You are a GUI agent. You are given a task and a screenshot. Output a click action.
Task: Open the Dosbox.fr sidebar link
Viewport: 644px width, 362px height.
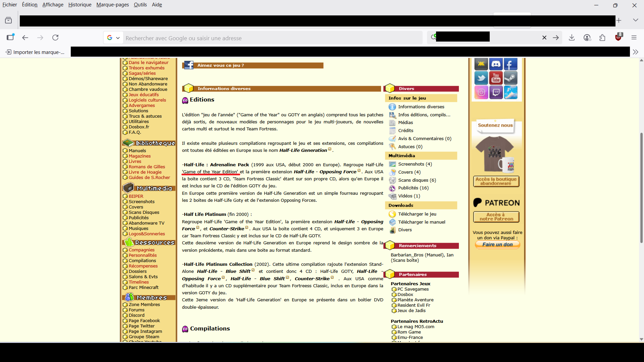(139, 127)
